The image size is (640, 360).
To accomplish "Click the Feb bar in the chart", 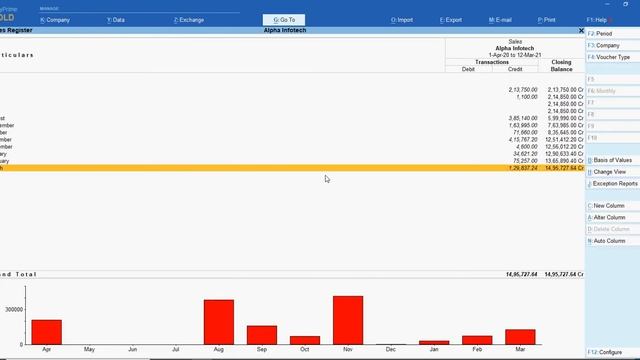I will click(477, 340).
